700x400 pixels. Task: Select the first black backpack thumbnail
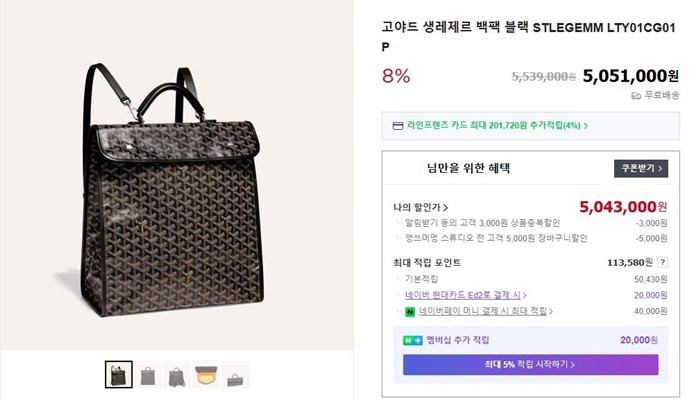(119, 374)
